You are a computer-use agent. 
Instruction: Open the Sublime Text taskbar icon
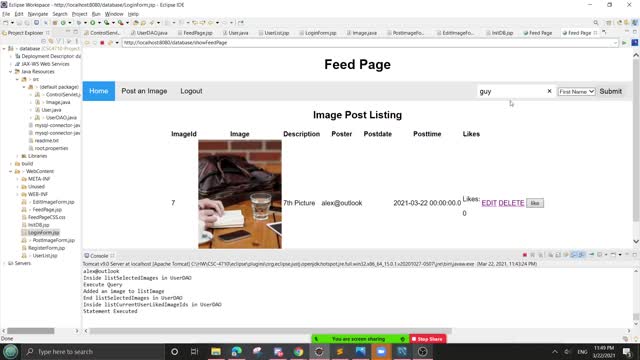(340, 351)
